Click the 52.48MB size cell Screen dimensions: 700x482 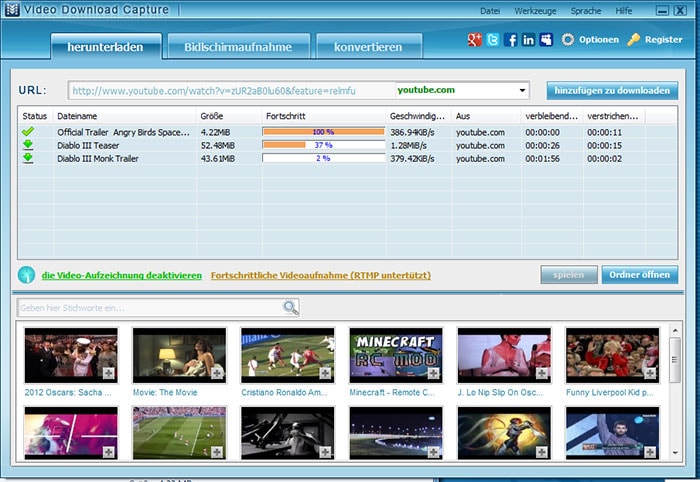click(218, 145)
